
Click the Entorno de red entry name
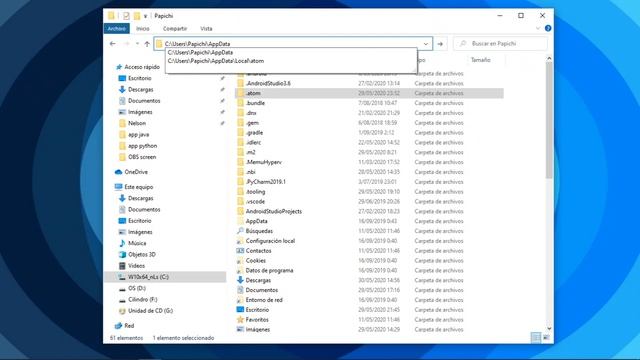point(264,300)
